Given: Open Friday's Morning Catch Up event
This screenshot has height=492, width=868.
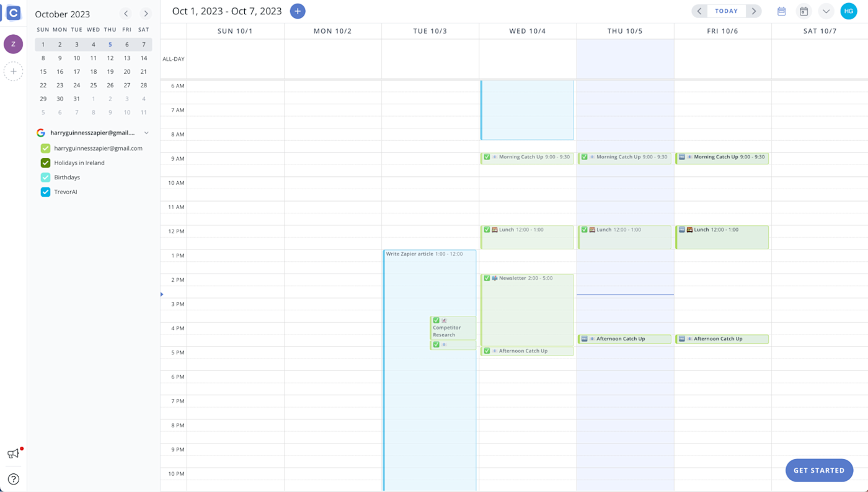Looking at the screenshot, I should (722, 158).
